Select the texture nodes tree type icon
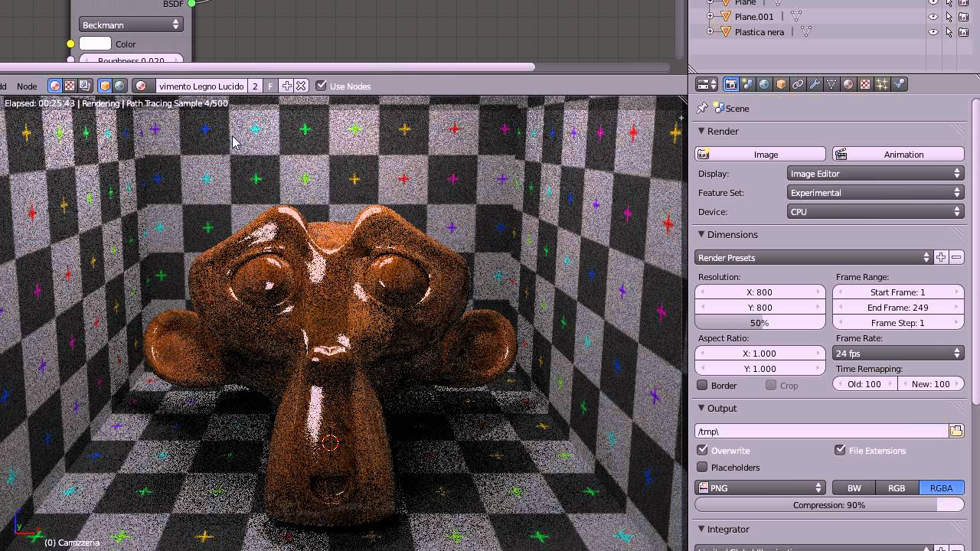The image size is (980, 551). coord(70,86)
